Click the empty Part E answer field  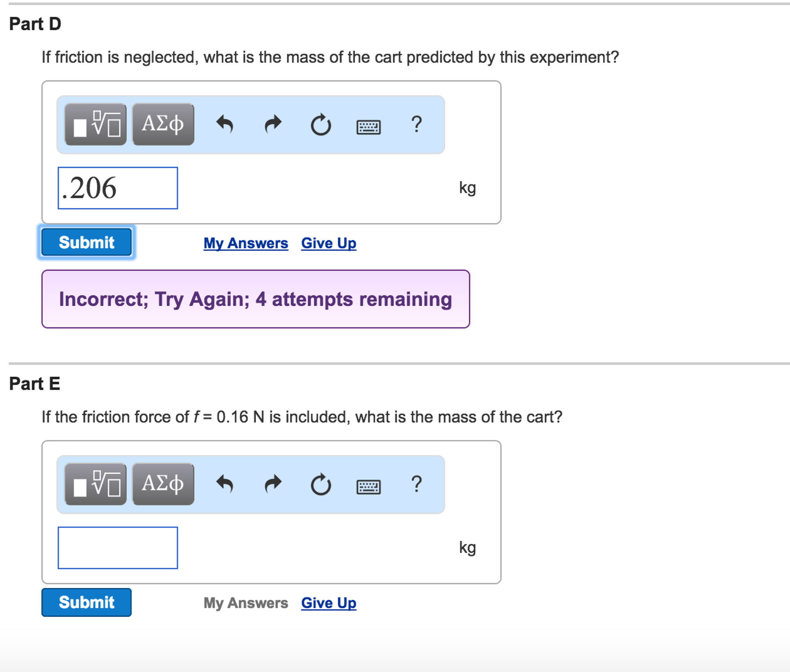pyautogui.click(x=118, y=548)
